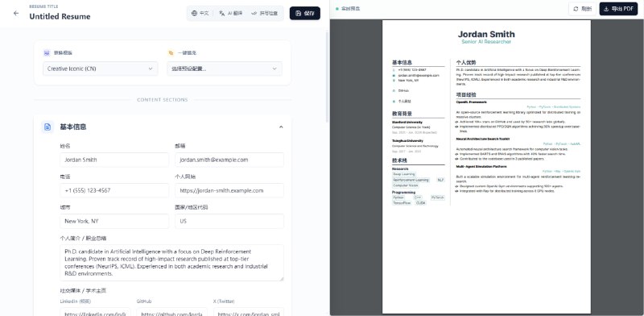This screenshot has height=316, width=644.
Task: Collapse the 基本信息 section with its chevron
Action: click(x=281, y=127)
